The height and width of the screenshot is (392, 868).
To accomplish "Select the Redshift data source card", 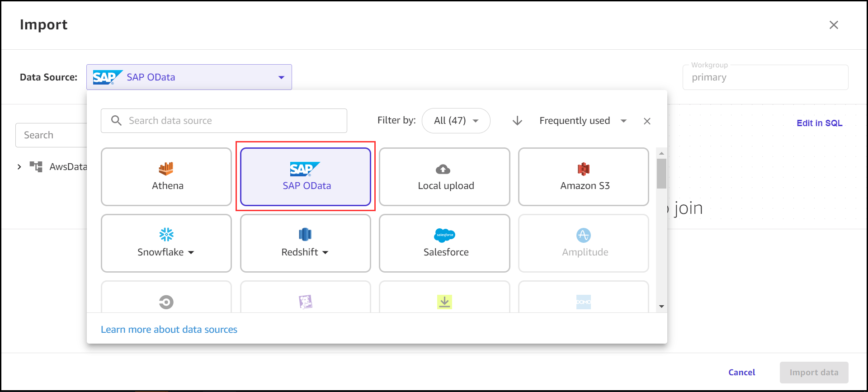I will [x=306, y=243].
